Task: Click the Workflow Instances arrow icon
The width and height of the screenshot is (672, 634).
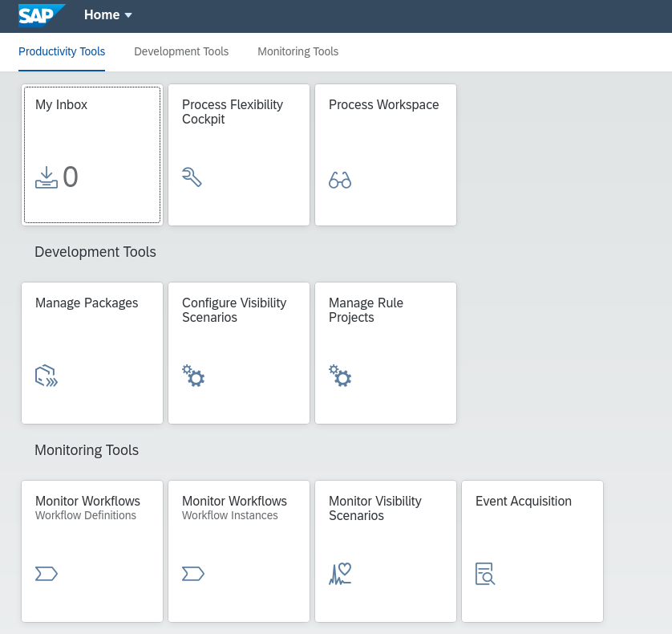Action: (x=193, y=573)
